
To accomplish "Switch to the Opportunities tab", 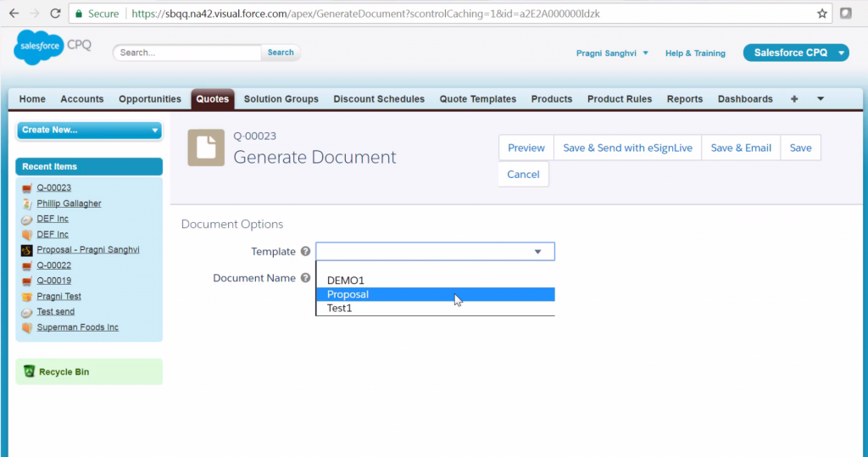I will point(149,98).
